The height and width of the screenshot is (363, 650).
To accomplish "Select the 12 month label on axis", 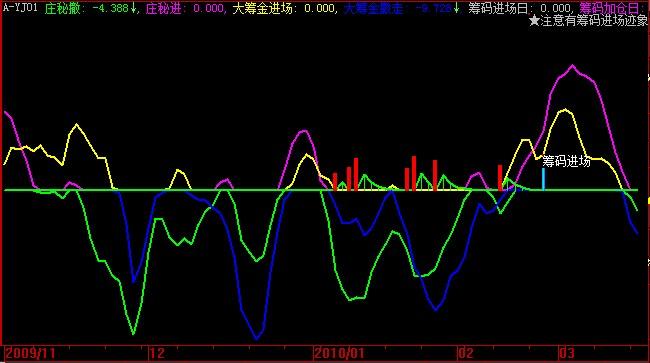I will [x=157, y=353].
